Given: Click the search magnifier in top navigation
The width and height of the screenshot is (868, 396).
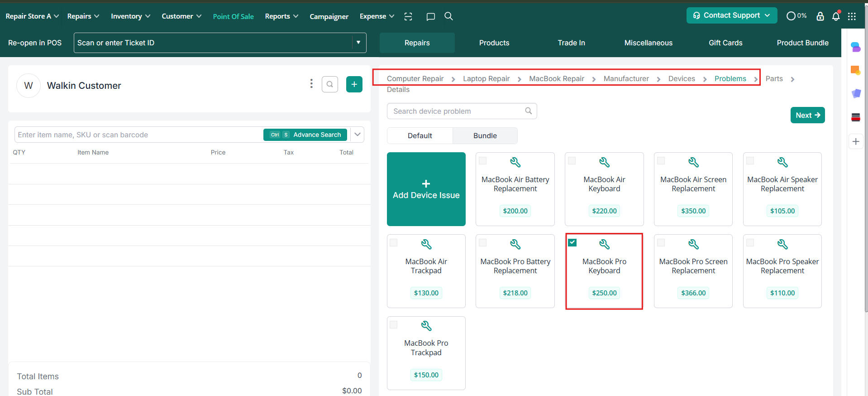Looking at the screenshot, I should [448, 16].
